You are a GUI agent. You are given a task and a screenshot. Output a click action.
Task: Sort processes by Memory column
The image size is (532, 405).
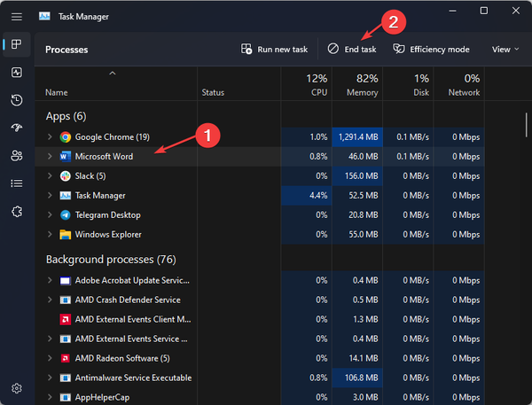tap(357, 85)
